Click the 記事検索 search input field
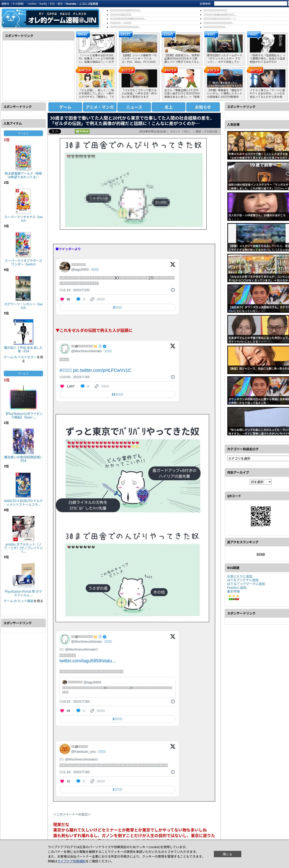This screenshot has width=289, height=868. click(x=251, y=4)
